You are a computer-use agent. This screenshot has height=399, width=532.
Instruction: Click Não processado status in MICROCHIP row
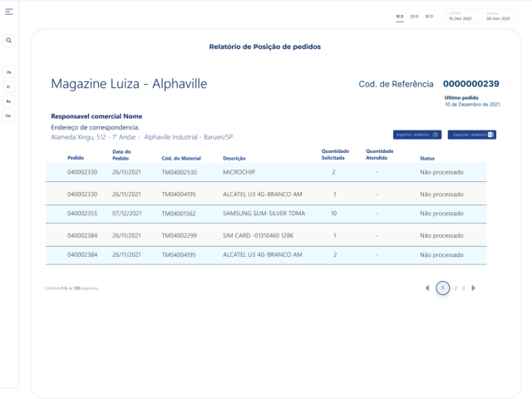coord(441,172)
